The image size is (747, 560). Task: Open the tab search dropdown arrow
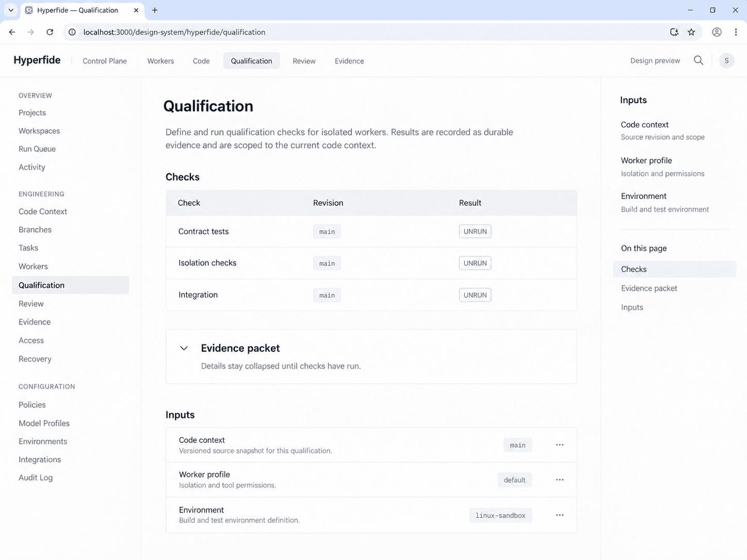coord(11,10)
